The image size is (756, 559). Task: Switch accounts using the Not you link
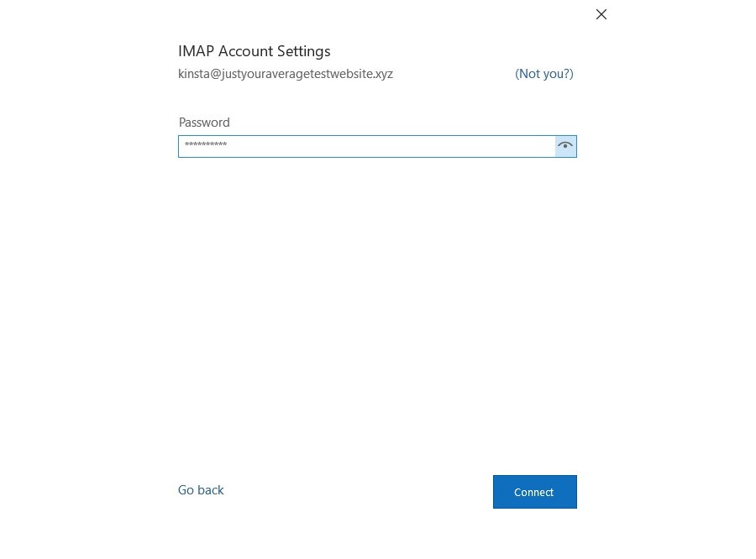tap(543, 74)
